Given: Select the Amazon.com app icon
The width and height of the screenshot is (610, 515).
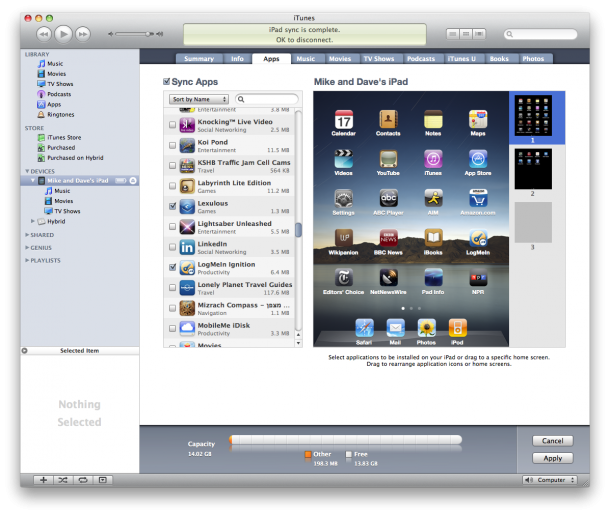Looking at the screenshot, I should [478, 198].
